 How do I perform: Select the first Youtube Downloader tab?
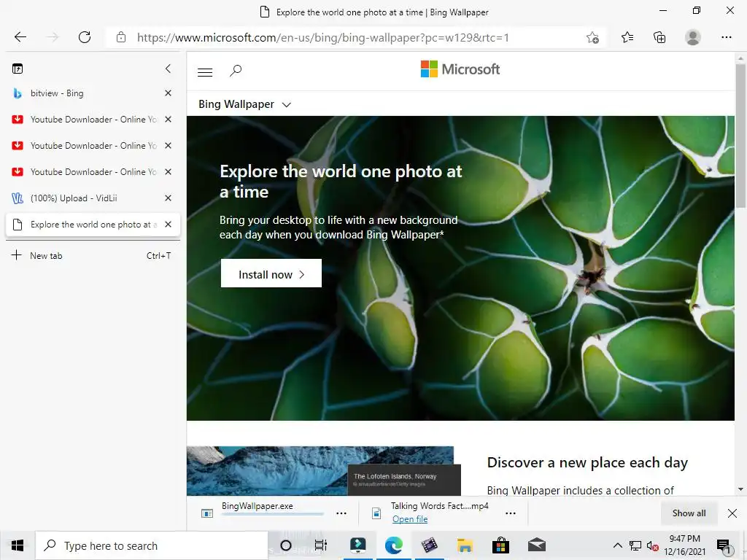(86, 120)
